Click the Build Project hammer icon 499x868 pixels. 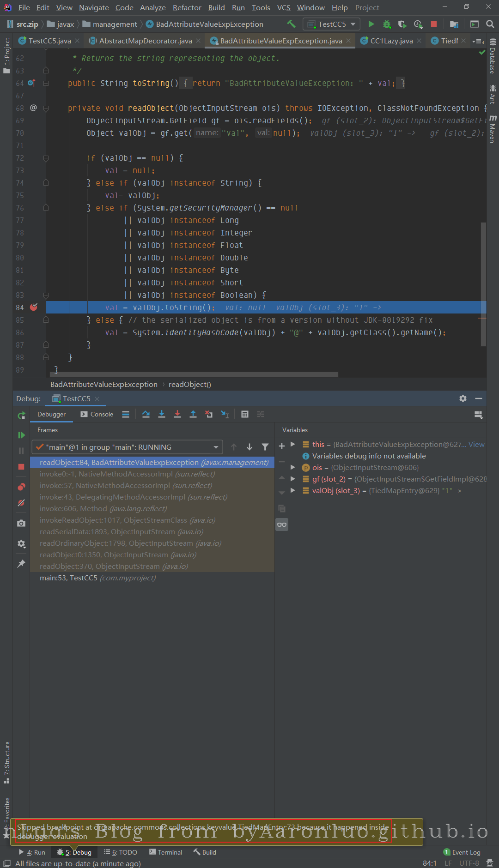pyautogui.click(x=291, y=24)
